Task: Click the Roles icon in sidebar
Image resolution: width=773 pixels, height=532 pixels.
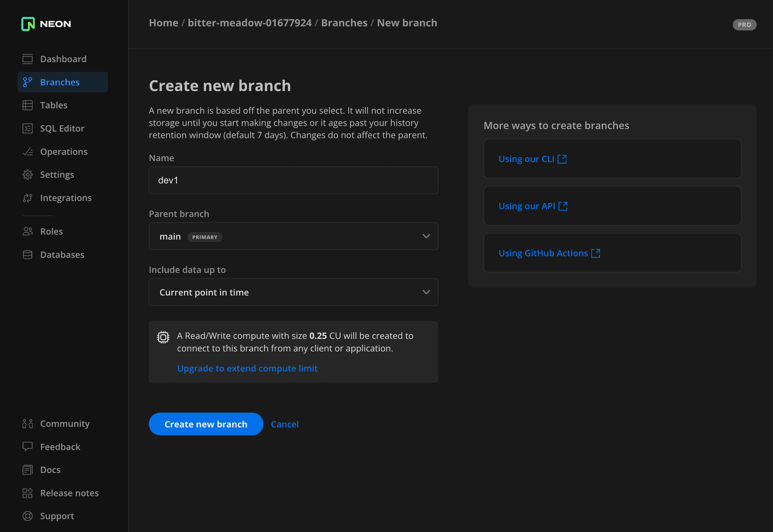Action: (28, 231)
